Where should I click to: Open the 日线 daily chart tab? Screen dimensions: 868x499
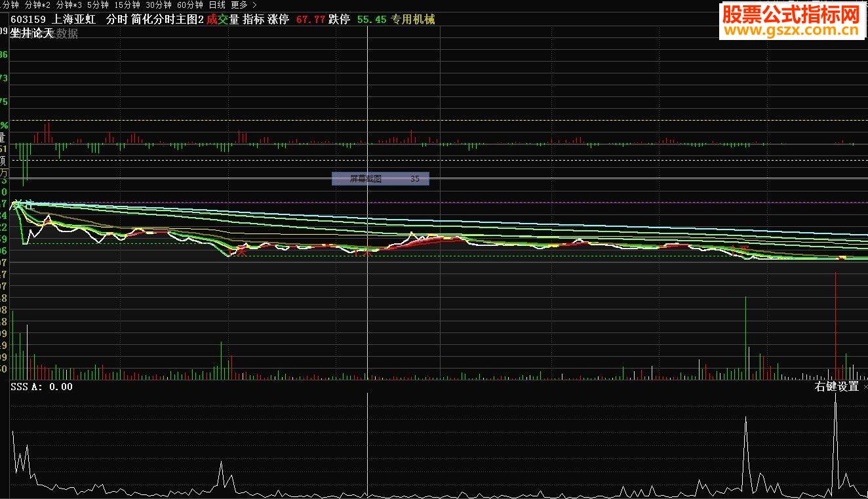(217, 5)
